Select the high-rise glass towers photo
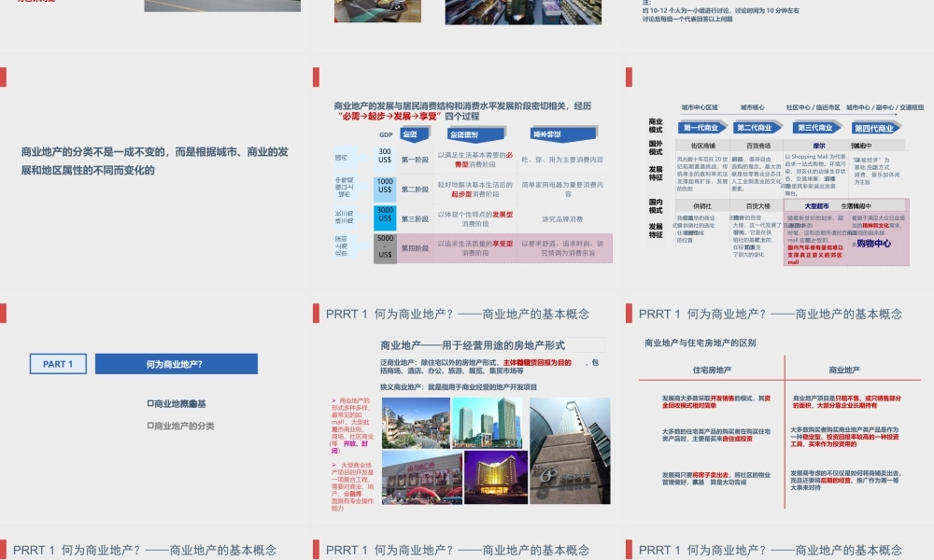 tap(488, 423)
